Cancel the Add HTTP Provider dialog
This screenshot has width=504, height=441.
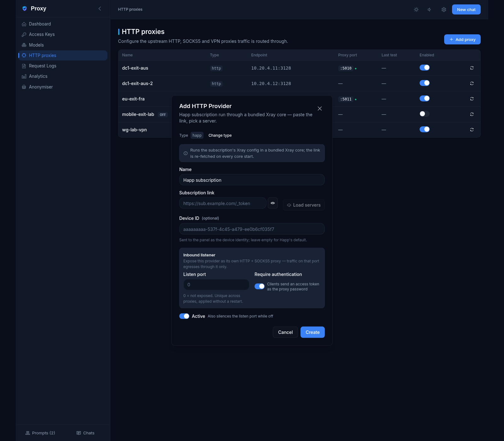285,332
